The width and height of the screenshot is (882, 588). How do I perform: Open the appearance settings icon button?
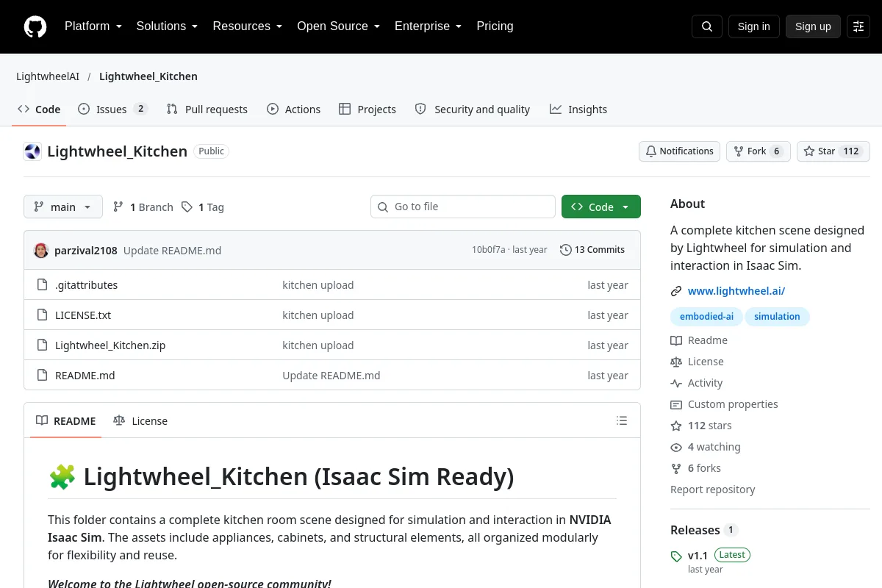(858, 26)
